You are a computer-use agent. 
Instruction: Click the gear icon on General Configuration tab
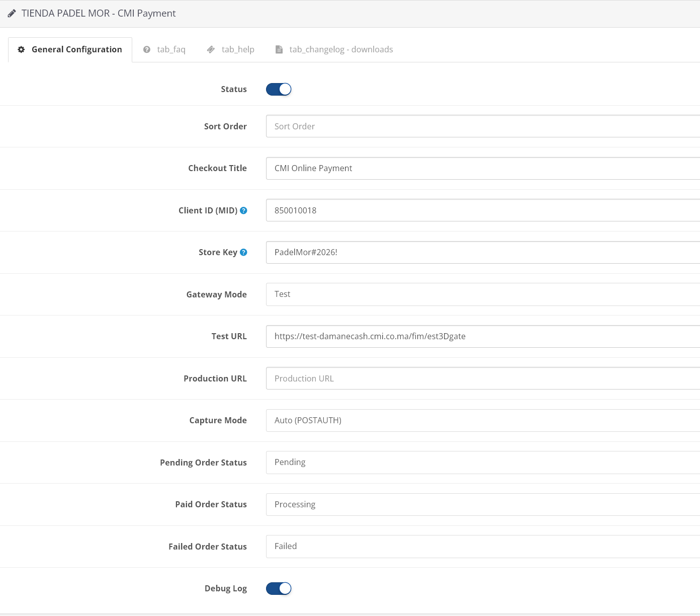tap(21, 49)
